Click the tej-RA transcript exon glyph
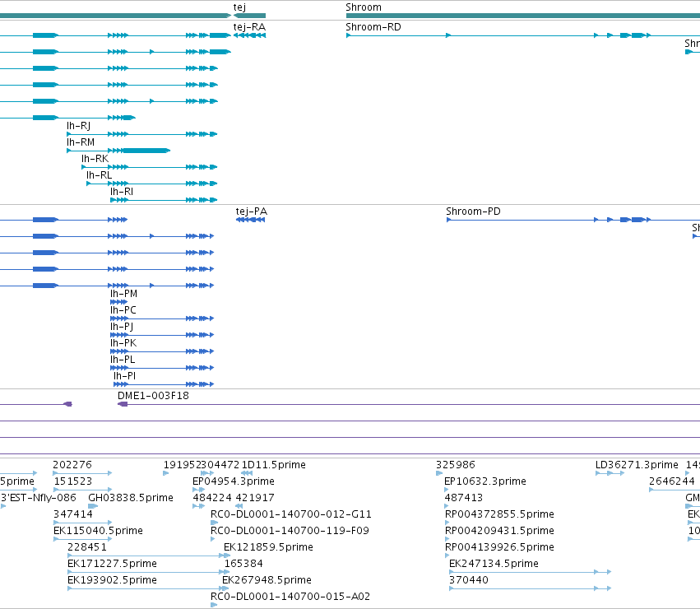The image size is (700, 609). pyautogui.click(x=249, y=35)
